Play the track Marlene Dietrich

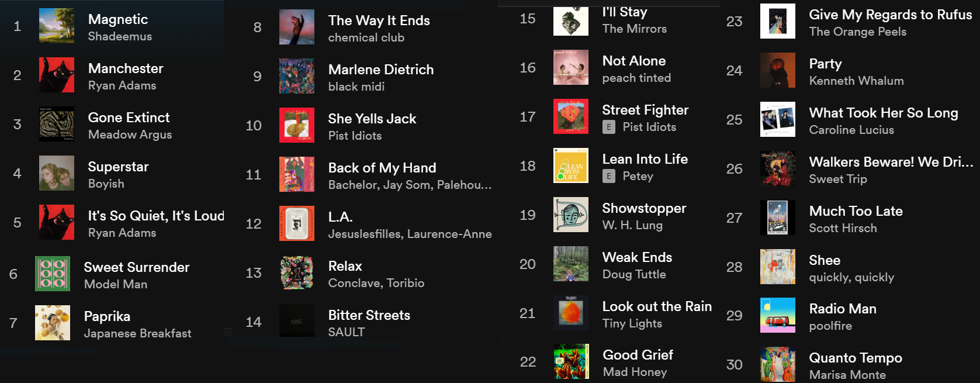[x=380, y=70]
